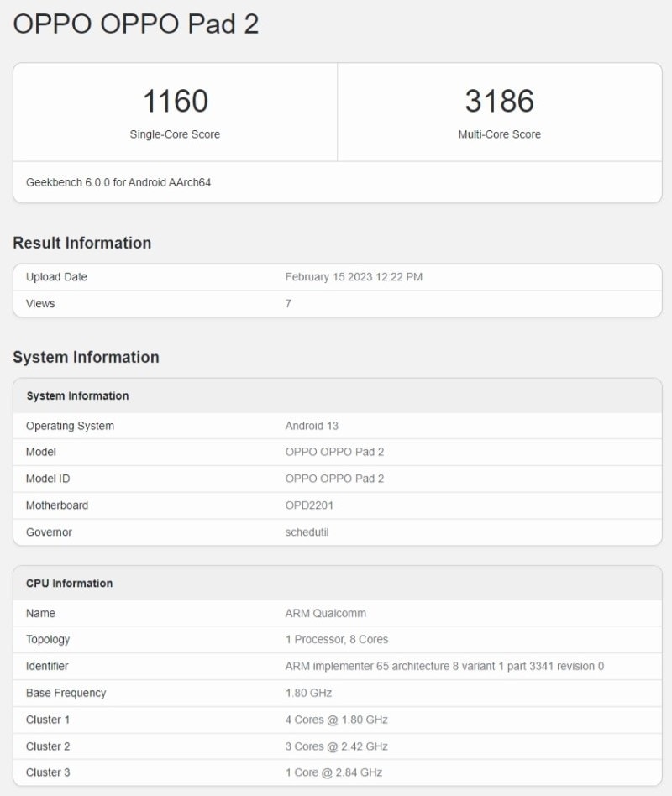The width and height of the screenshot is (672, 796).
Task: Click the large System Information section heading
Action: [86, 357]
